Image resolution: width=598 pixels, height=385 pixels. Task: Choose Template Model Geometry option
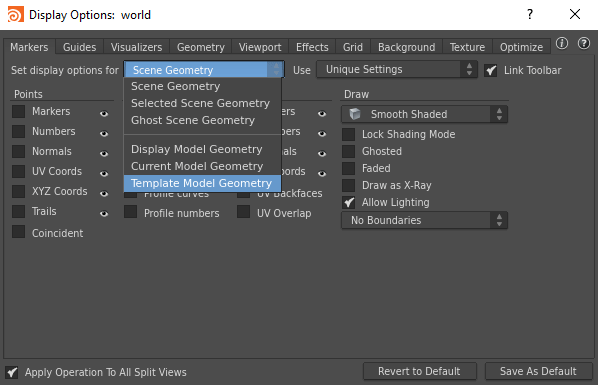point(203,183)
